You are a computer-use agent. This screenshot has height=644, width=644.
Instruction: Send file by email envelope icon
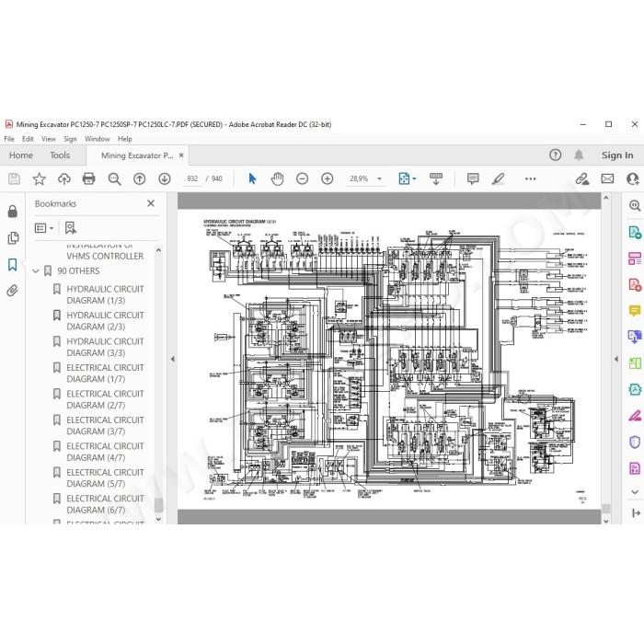[607, 178]
